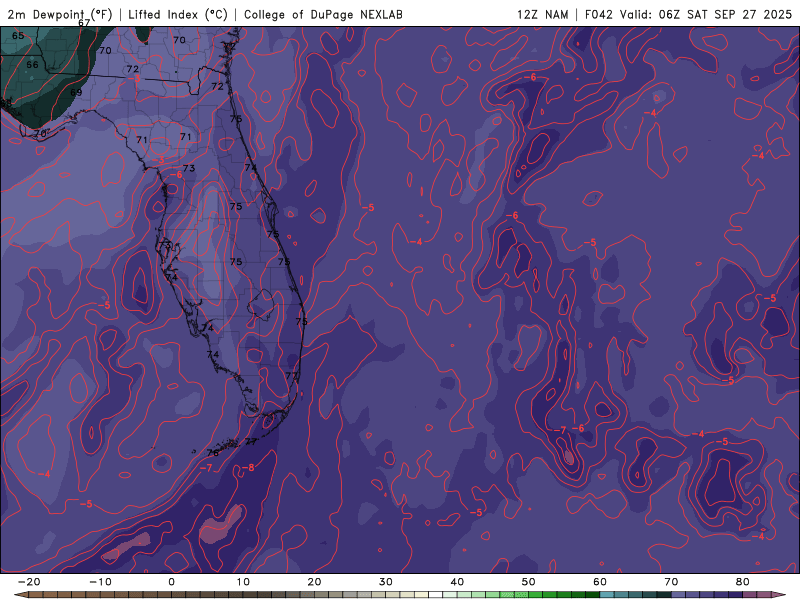Click the "12Z NAM" model run label
The height and width of the screenshot is (600, 800).
[x=542, y=14]
